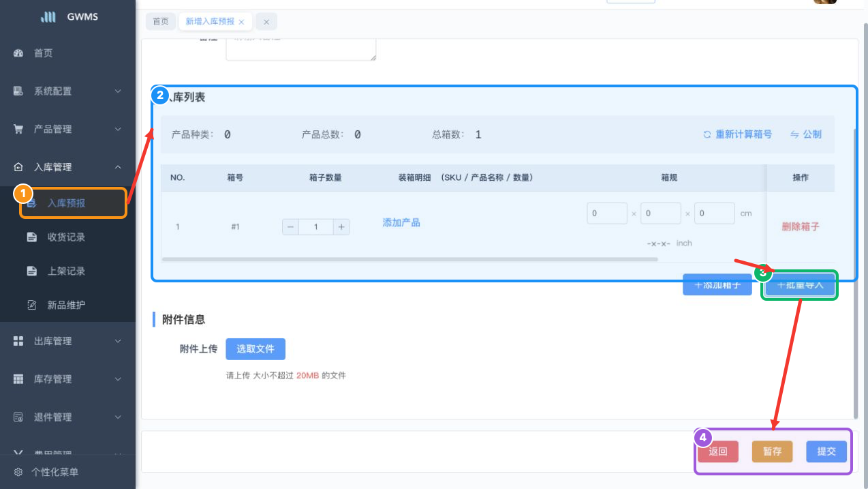Click the GWMS logo icon
The width and height of the screenshot is (868, 489).
[x=48, y=17]
